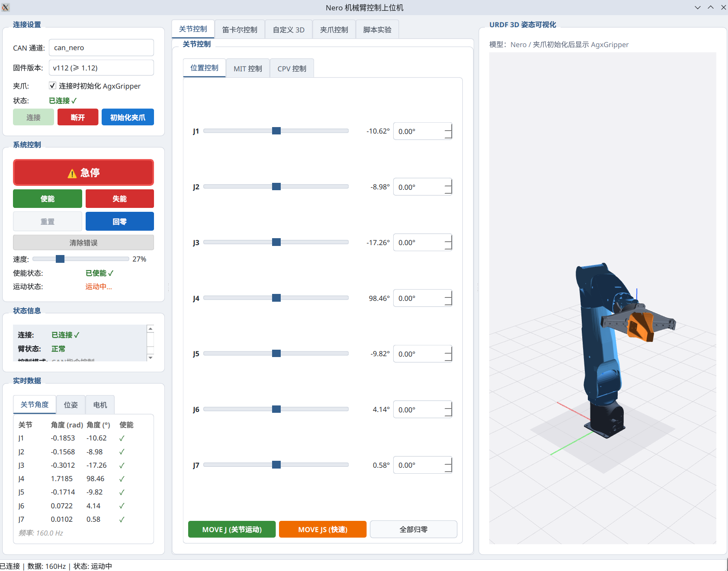This screenshot has height=571, width=728.
Task: Click the CAN channel input field
Action: 101,48
